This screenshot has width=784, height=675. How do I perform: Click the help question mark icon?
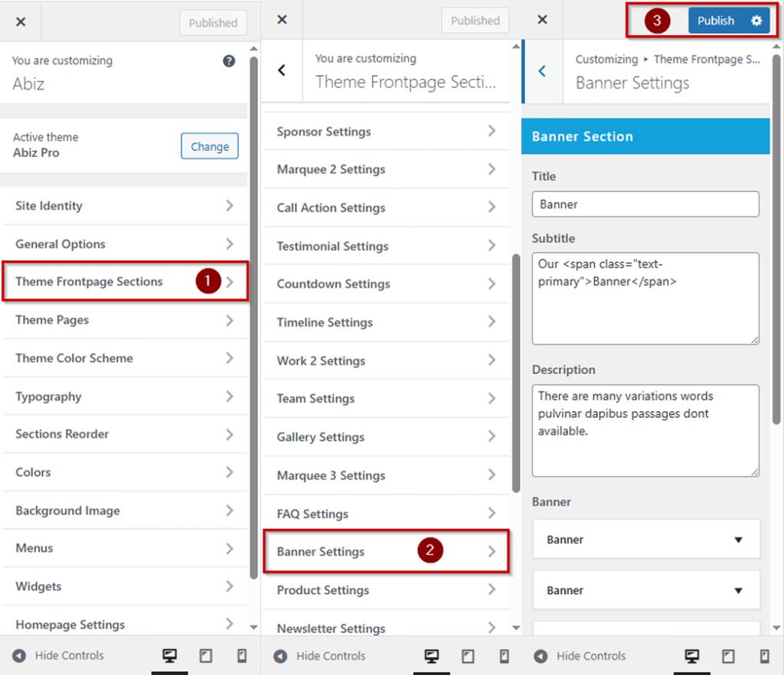pos(229,61)
